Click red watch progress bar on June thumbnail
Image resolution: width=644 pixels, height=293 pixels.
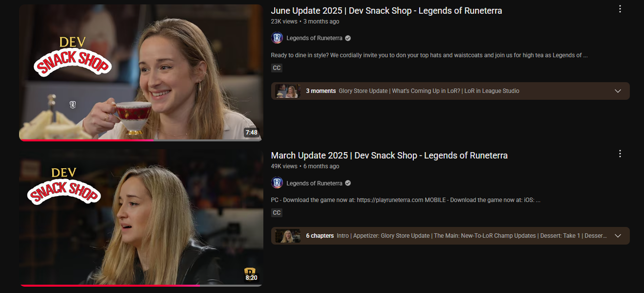pos(86,140)
